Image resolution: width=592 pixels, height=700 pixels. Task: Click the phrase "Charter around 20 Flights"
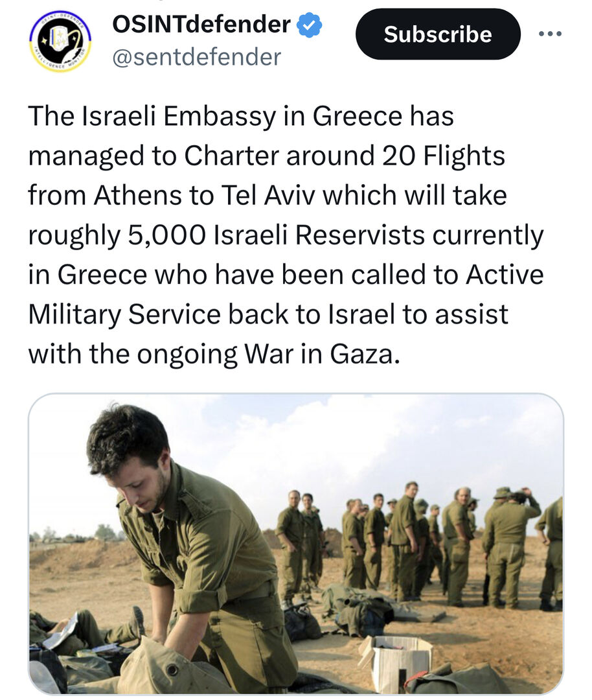(345, 156)
